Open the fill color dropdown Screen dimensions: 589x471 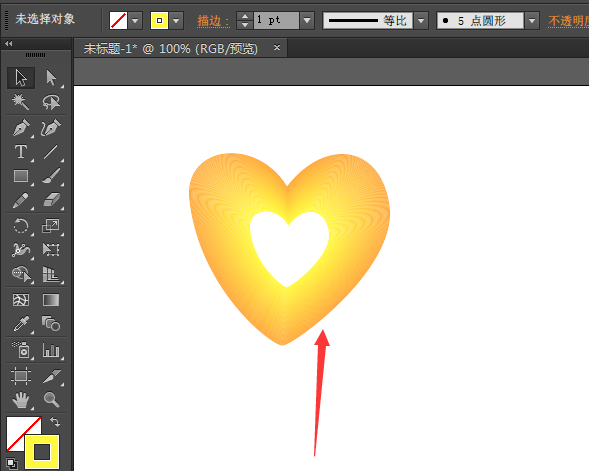click(x=136, y=21)
